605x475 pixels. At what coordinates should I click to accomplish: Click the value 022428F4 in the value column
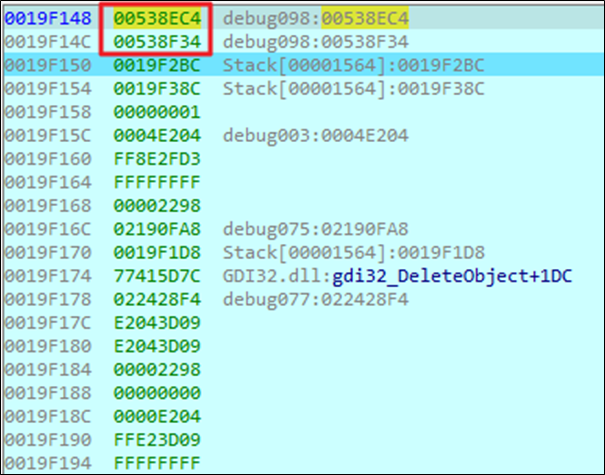pos(157,299)
